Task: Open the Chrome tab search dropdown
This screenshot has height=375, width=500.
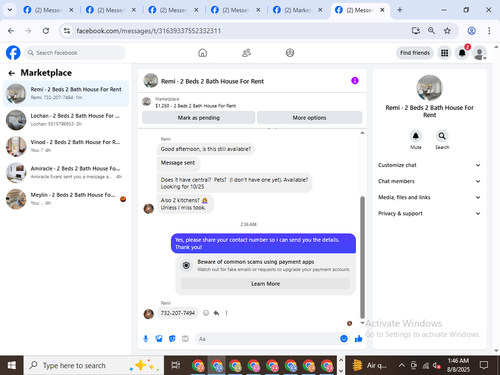Action: tap(10, 10)
